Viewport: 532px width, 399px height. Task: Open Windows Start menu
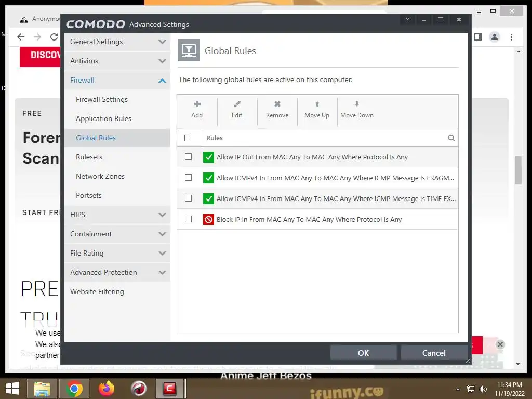[x=12, y=389]
